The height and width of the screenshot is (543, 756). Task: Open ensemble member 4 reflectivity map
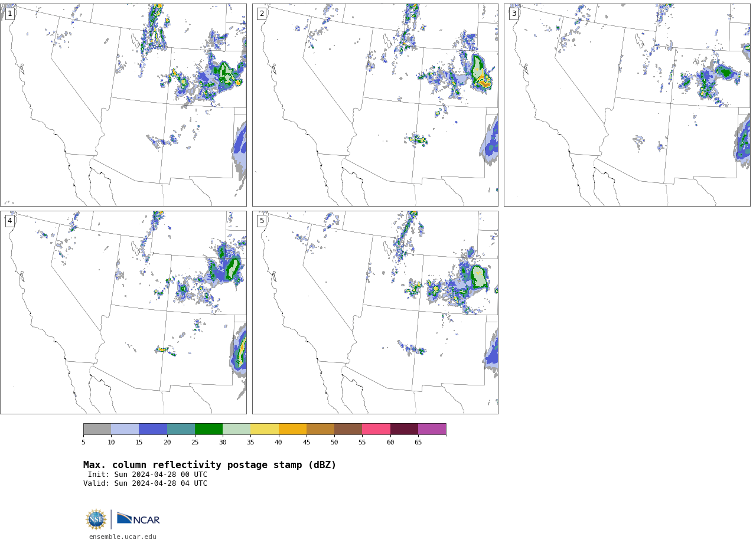coord(123,312)
